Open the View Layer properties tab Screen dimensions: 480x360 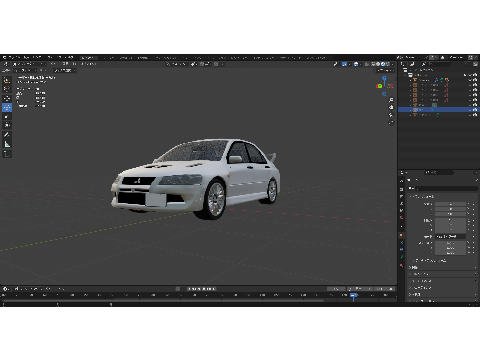click(x=401, y=203)
